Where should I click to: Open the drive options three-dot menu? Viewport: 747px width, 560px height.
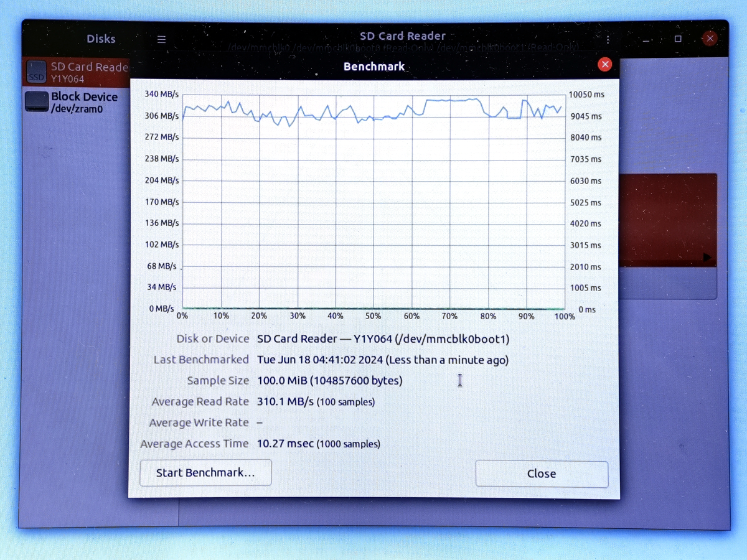click(608, 39)
